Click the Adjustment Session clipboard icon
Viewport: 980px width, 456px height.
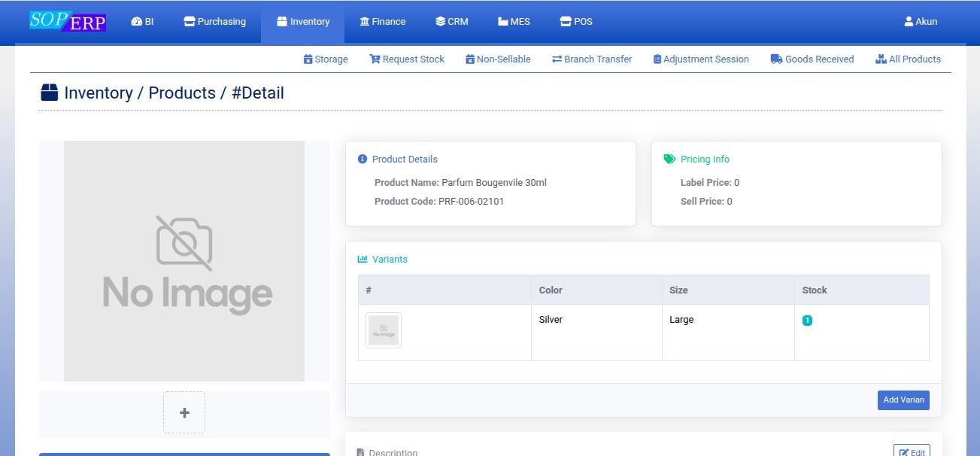pos(657,59)
